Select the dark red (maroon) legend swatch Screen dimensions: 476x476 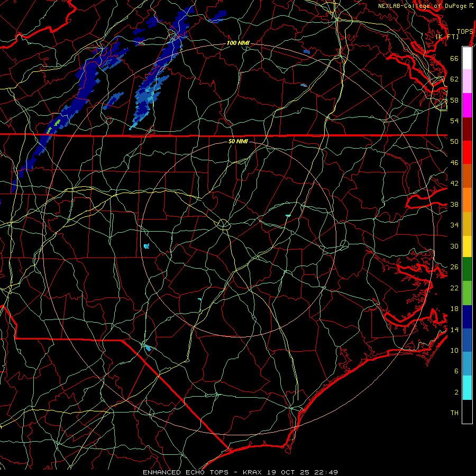pos(467,130)
